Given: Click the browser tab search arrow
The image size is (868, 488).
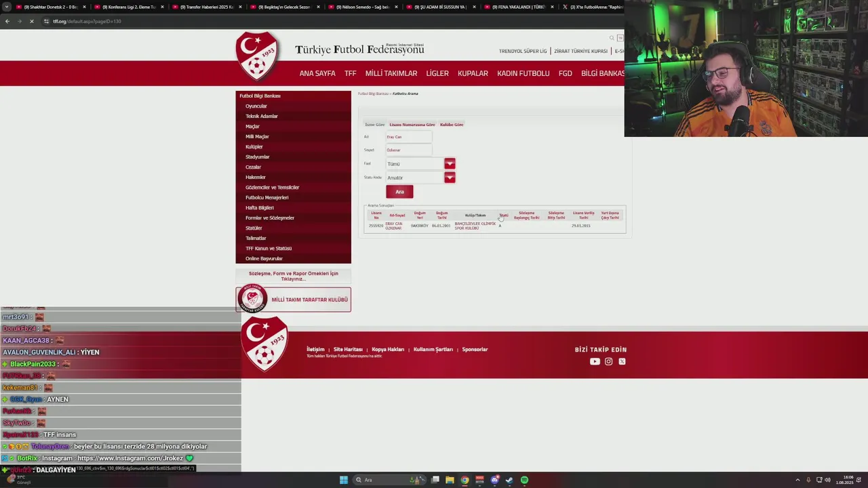Looking at the screenshot, I should [6, 7].
